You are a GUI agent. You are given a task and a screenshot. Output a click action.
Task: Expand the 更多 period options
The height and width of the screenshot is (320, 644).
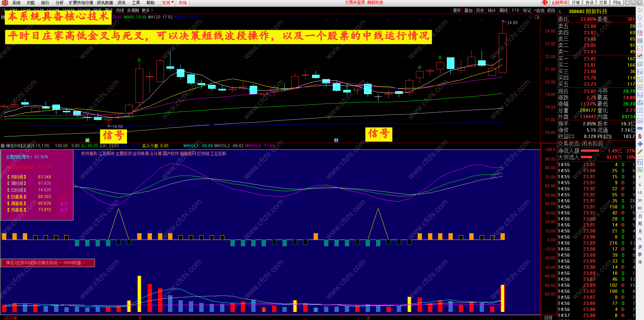click(x=148, y=11)
